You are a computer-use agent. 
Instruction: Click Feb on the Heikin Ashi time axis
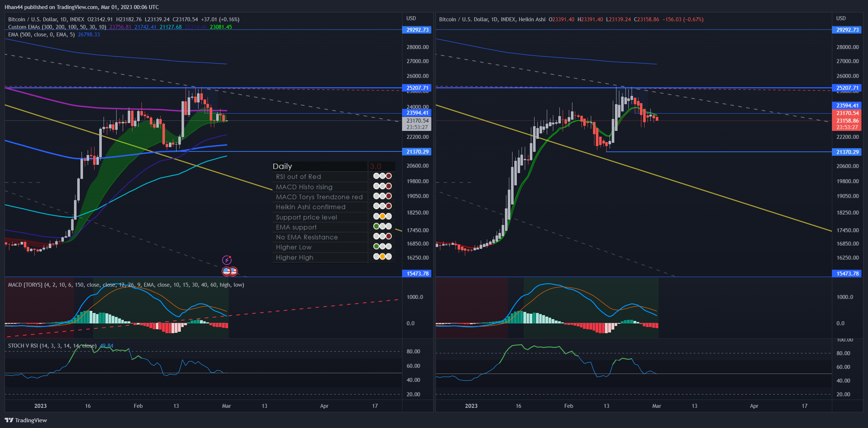click(568, 406)
